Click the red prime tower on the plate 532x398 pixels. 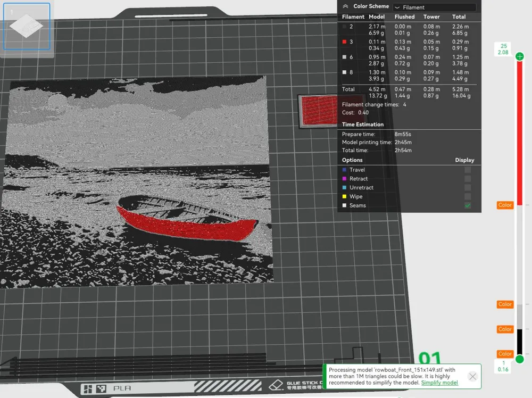[x=318, y=111]
